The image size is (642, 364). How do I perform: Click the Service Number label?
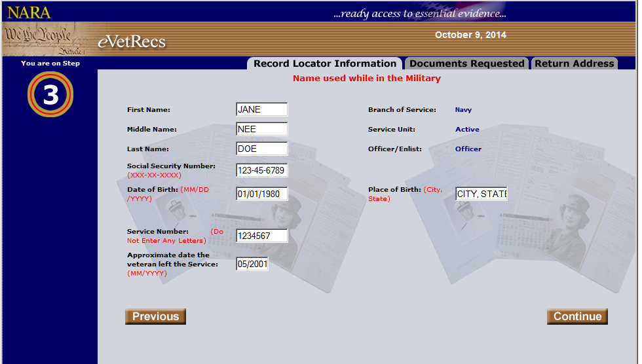[x=158, y=232]
